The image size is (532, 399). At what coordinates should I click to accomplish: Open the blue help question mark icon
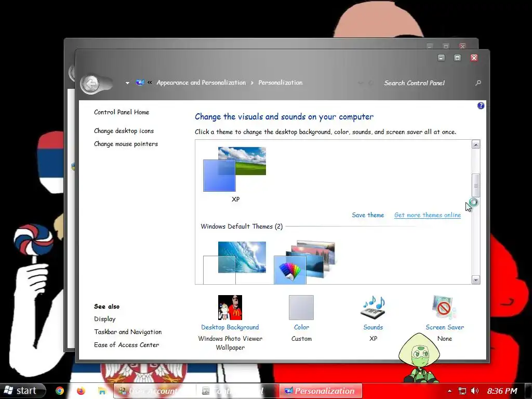tap(481, 106)
